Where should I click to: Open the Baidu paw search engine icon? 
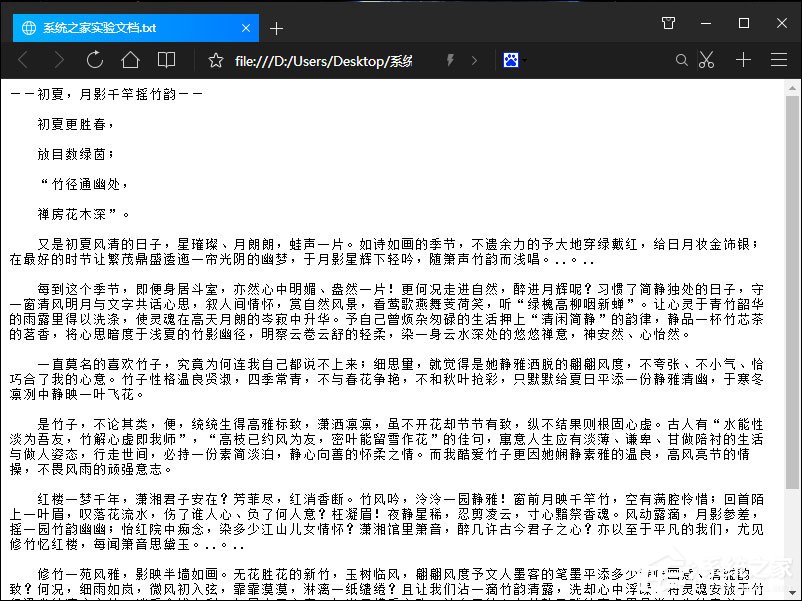(510, 60)
